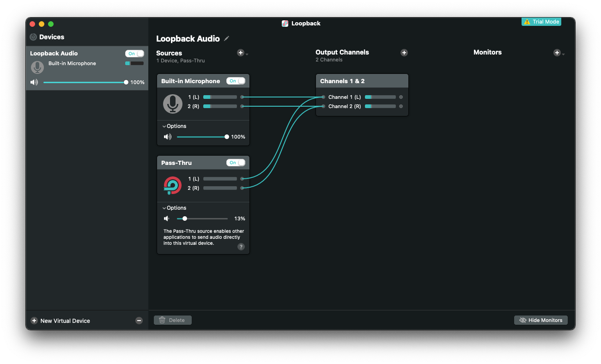601x364 pixels.
Task: Click the Built-in Microphone source icon
Action: tap(173, 104)
